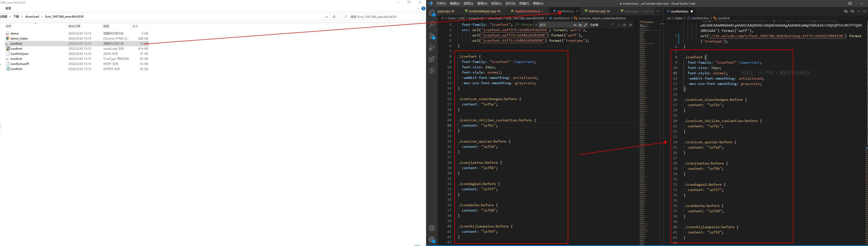Open 运行(R) menu in VS Code

pyautogui.click(x=510, y=3)
